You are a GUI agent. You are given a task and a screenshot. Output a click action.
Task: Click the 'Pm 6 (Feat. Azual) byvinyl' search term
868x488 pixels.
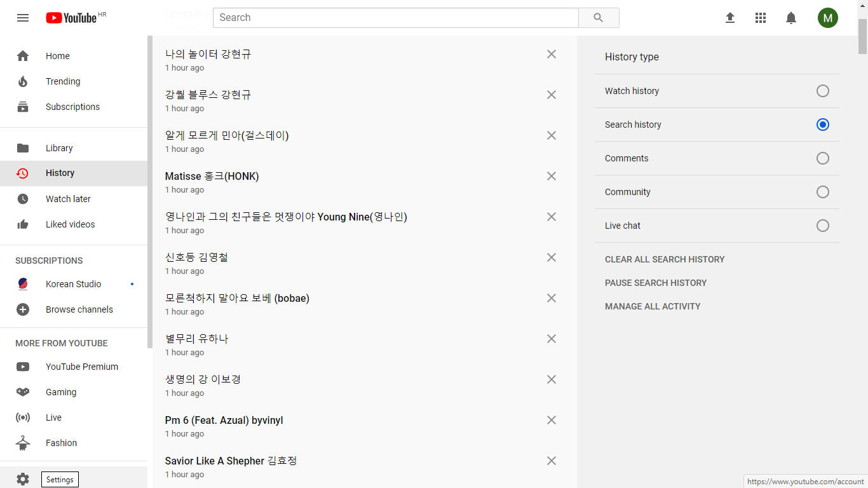[224, 421]
